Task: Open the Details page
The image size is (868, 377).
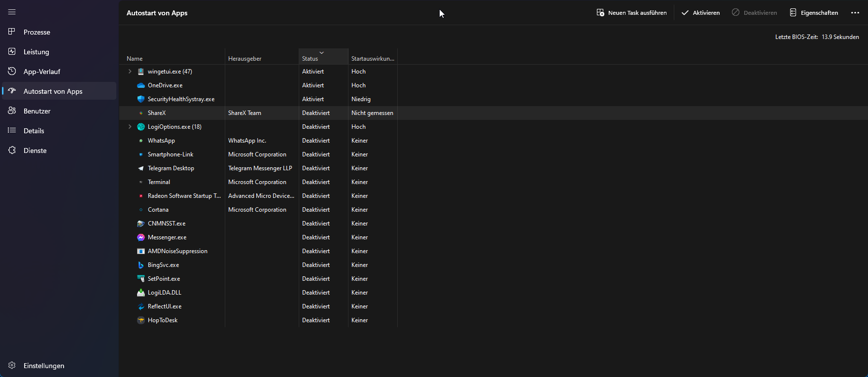Action: pyautogui.click(x=59, y=131)
